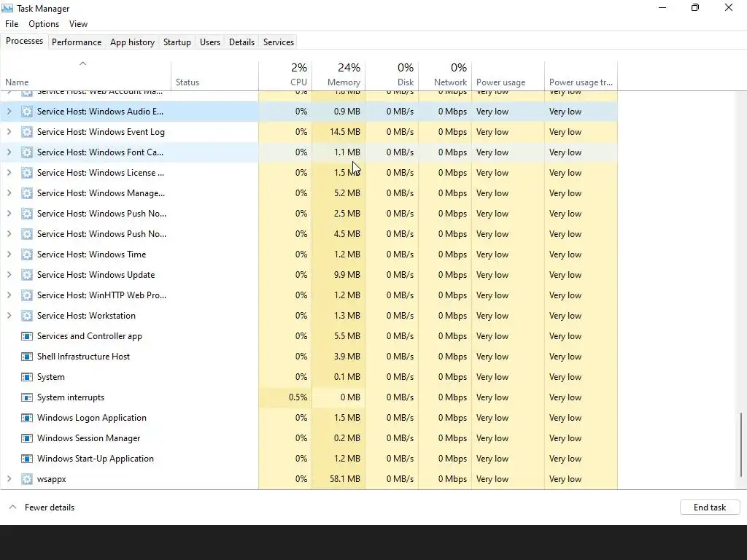Viewport: 747px width, 560px height.
Task: Click the 0.5% CPU value of System interrupts
Action: pos(298,397)
